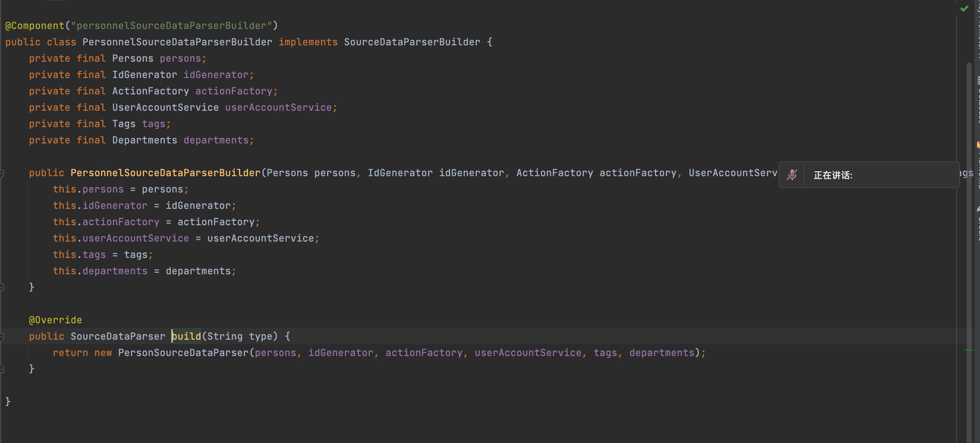980x443 pixels.
Task: Click fold marker at constructor closing brace
Action: (x=2, y=287)
